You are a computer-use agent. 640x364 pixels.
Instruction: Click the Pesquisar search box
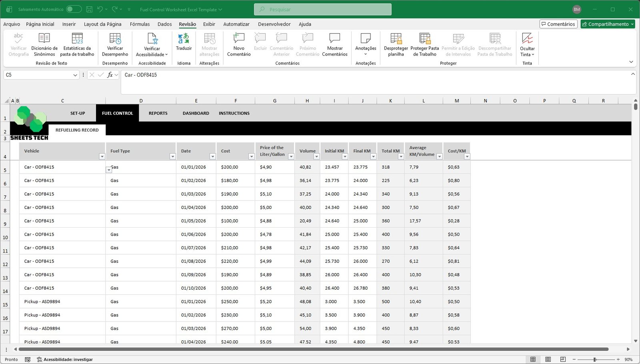point(322,9)
